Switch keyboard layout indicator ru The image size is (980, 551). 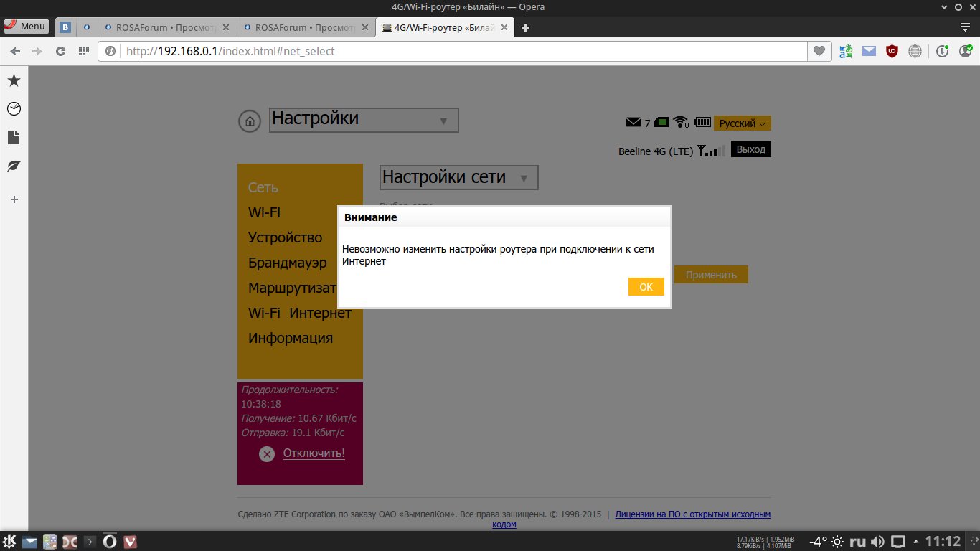pyautogui.click(x=857, y=541)
